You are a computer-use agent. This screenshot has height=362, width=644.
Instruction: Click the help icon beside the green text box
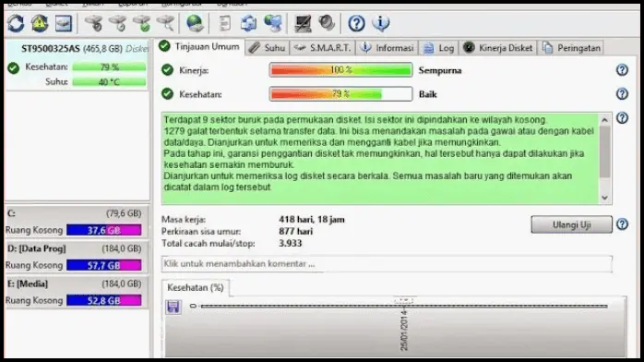(x=622, y=118)
